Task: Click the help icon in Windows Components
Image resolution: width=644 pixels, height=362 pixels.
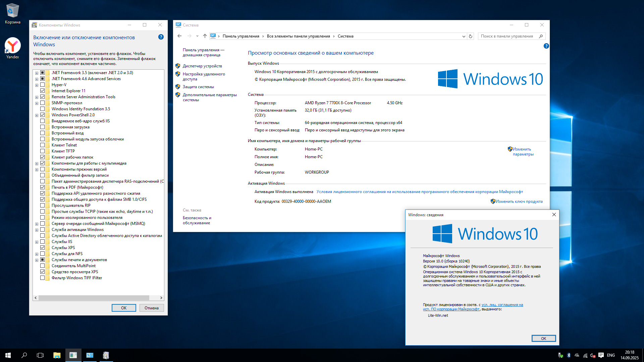Action: [x=161, y=37]
